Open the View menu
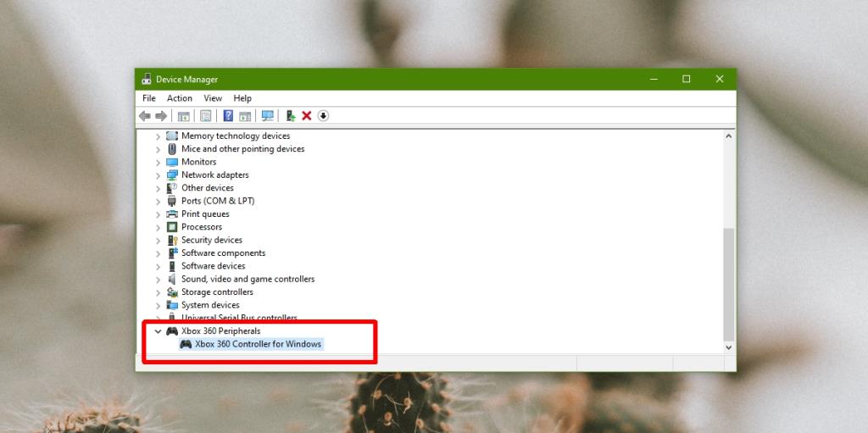868x433 pixels. tap(213, 98)
